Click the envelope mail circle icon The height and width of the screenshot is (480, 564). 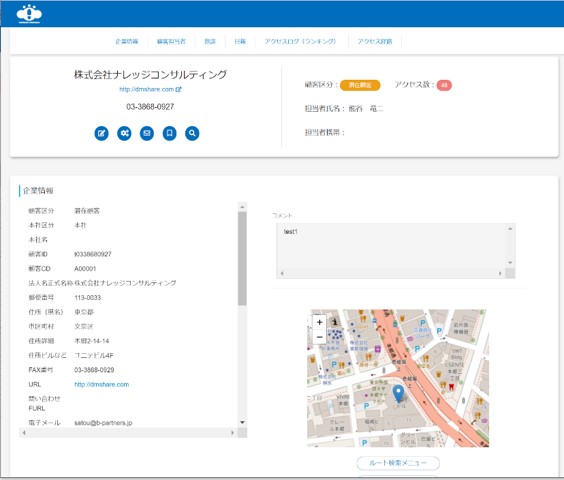click(147, 133)
